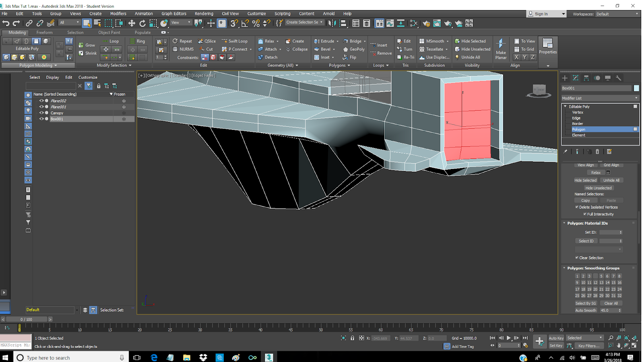This screenshot has width=644, height=362.
Task: Enable the Auto Key button
Action: tap(556, 338)
